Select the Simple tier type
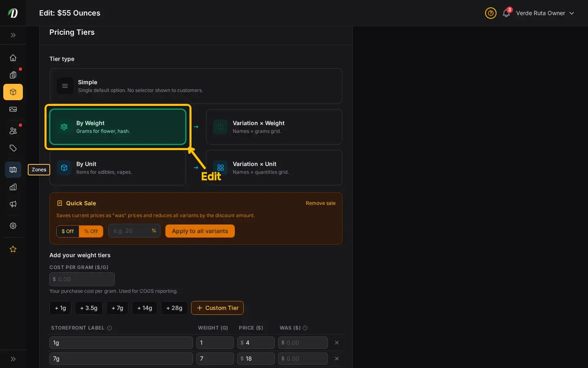The height and width of the screenshot is (368, 588). coord(196,86)
